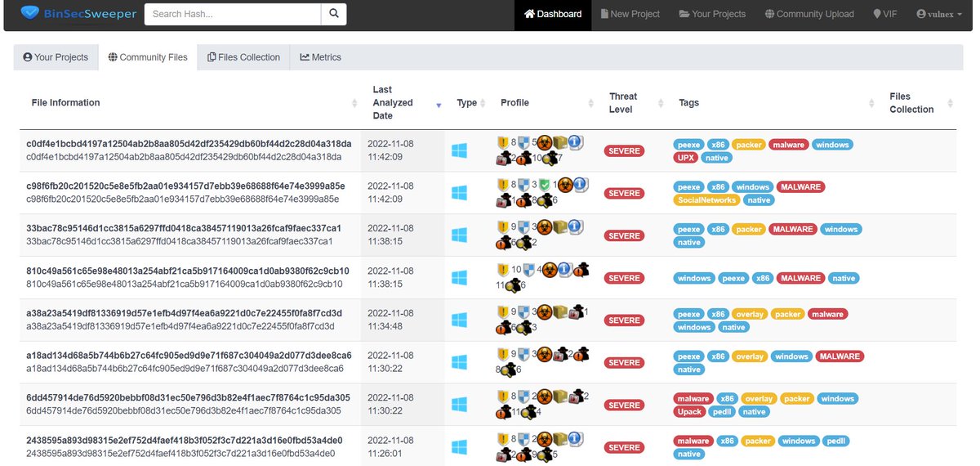Screen dimensions: 980x466
Task: Open the VIF nav item
Action: pyautogui.click(x=885, y=14)
